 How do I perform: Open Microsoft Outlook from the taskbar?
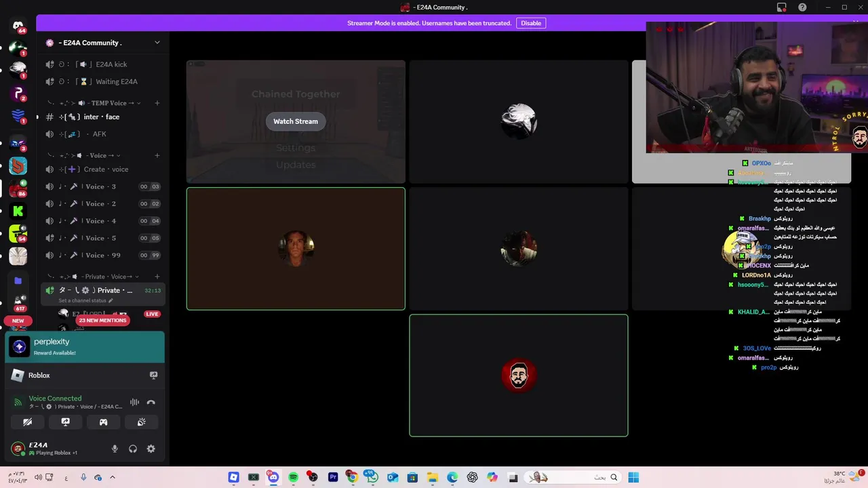pos(393,477)
